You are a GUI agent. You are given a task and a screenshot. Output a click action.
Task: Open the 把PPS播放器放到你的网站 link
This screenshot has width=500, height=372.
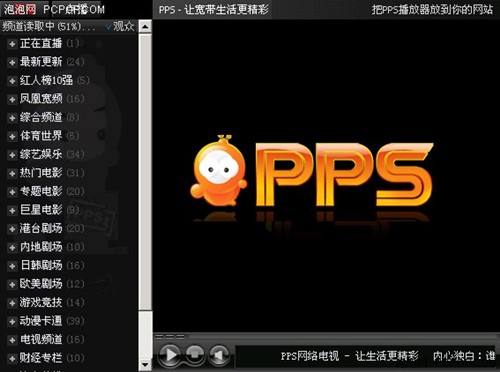[x=432, y=9]
